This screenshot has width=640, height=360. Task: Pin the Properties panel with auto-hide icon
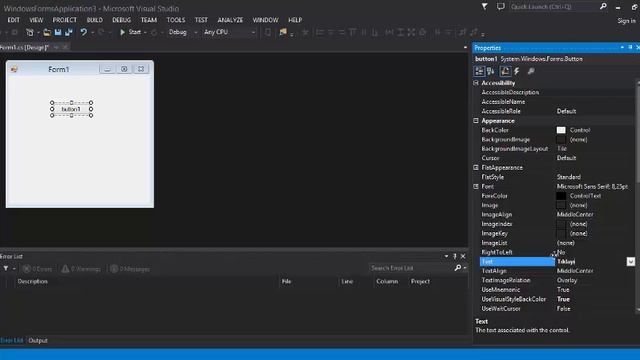(x=630, y=48)
